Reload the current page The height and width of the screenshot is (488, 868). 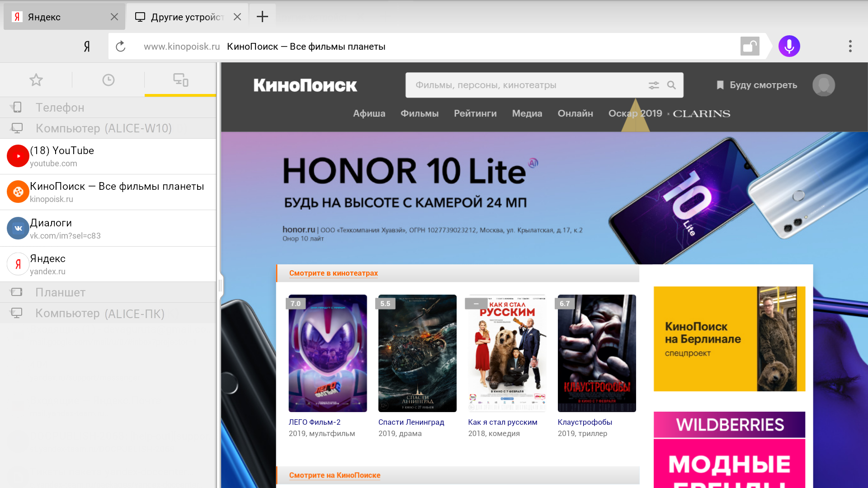pyautogui.click(x=120, y=46)
